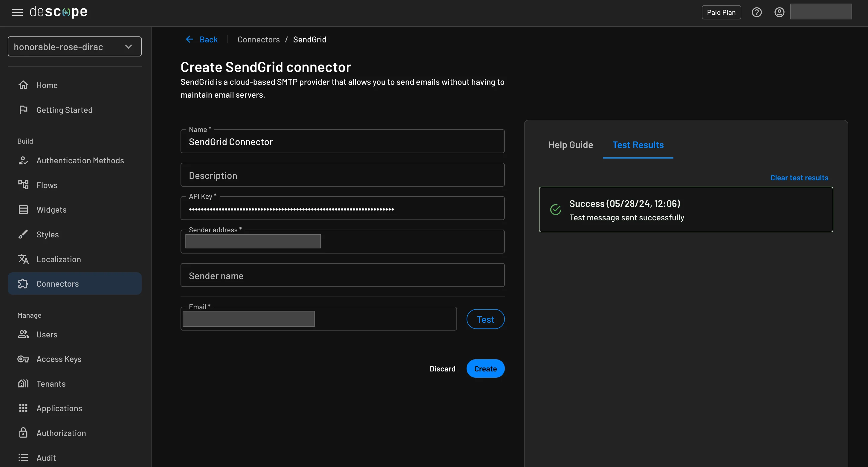The width and height of the screenshot is (868, 467).
Task: Click the Descope logo
Action: [59, 12]
